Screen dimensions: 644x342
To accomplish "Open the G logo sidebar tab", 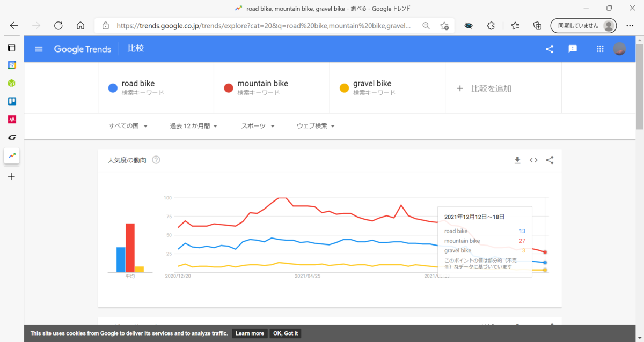I will point(11,137).
